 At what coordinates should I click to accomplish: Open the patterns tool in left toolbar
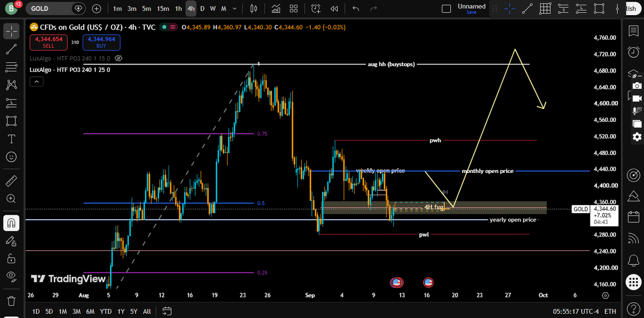11,85
